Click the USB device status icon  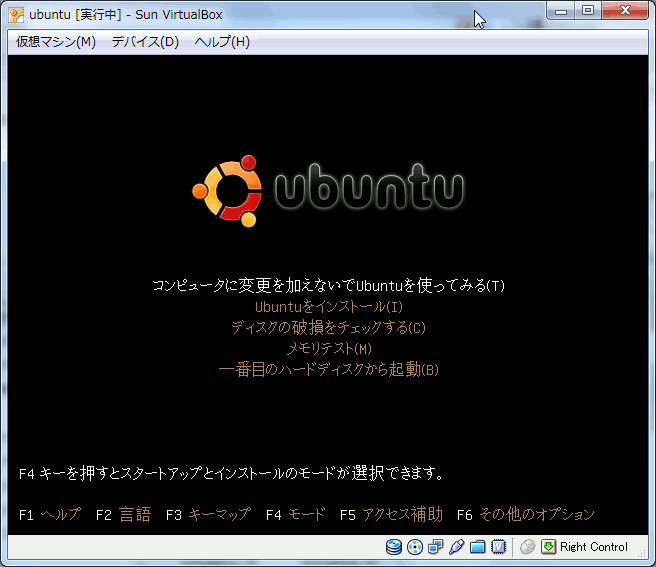(456, 547)
